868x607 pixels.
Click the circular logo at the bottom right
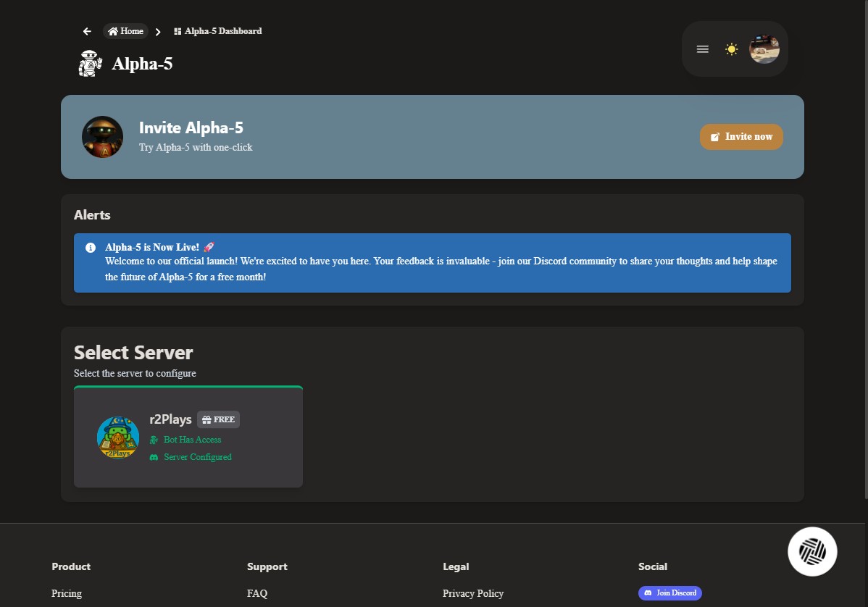[812, 551]
